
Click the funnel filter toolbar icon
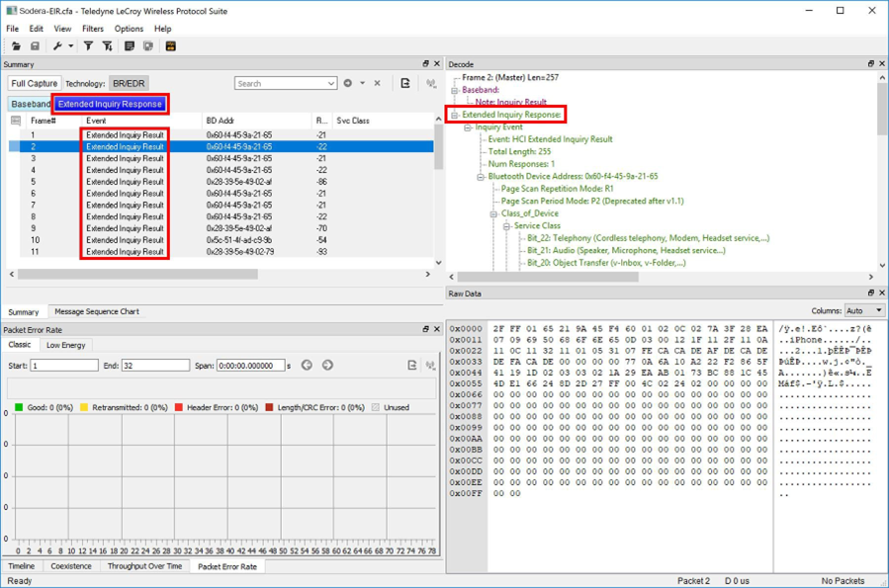point(88,46)
